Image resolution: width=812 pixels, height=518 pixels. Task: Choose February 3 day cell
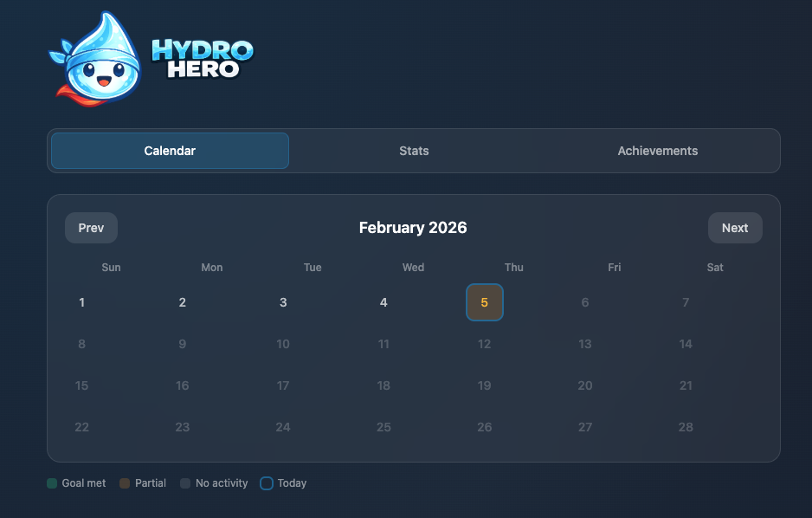(283, 302)
